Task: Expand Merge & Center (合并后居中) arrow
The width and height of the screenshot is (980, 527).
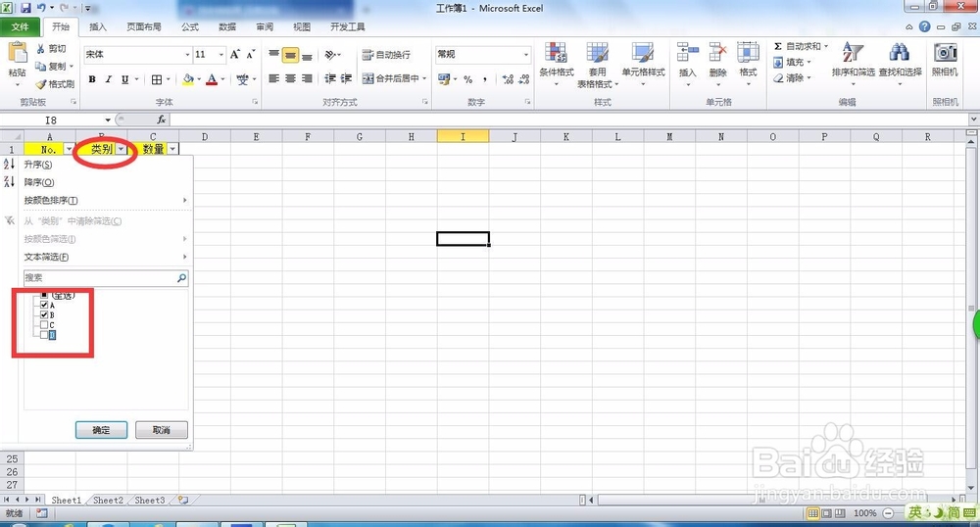Action: pos(424,78)
